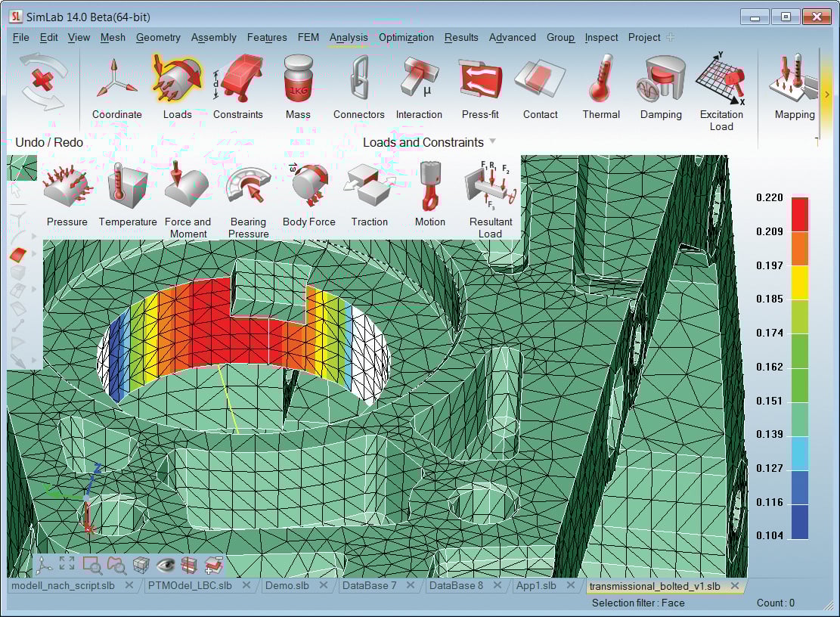Click the Mass weight icon
The height and width of the screenshot is (617, 840).
(x=298, y=78)
